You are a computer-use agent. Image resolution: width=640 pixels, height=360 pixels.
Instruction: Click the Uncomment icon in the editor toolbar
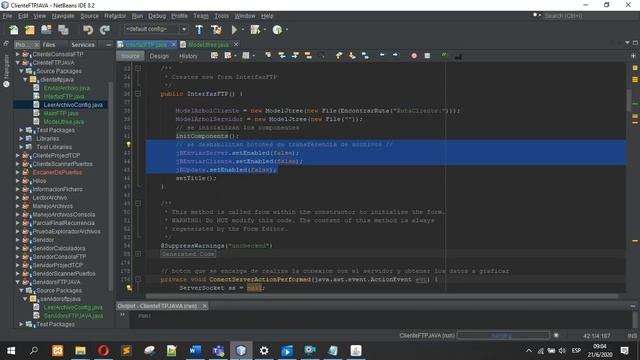(x=458, y=56)
